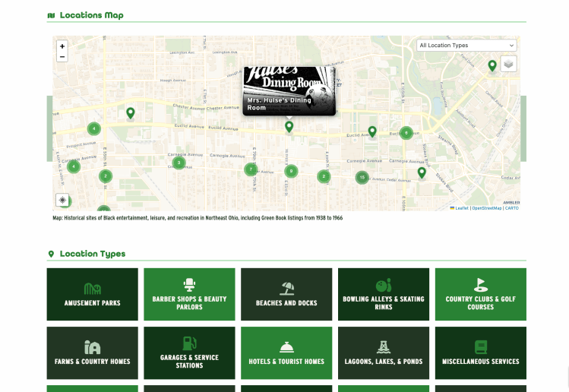Image resolution: width=569 pixels, height=392 pixels.
Task: Click the cluster marker labeled 9
Action: tap(290, 171)
